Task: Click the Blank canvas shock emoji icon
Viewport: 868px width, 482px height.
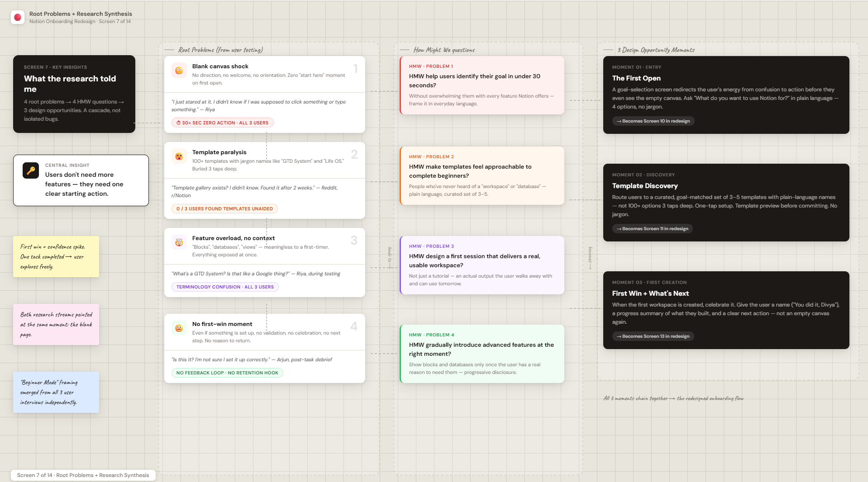Action: (179, 71)
